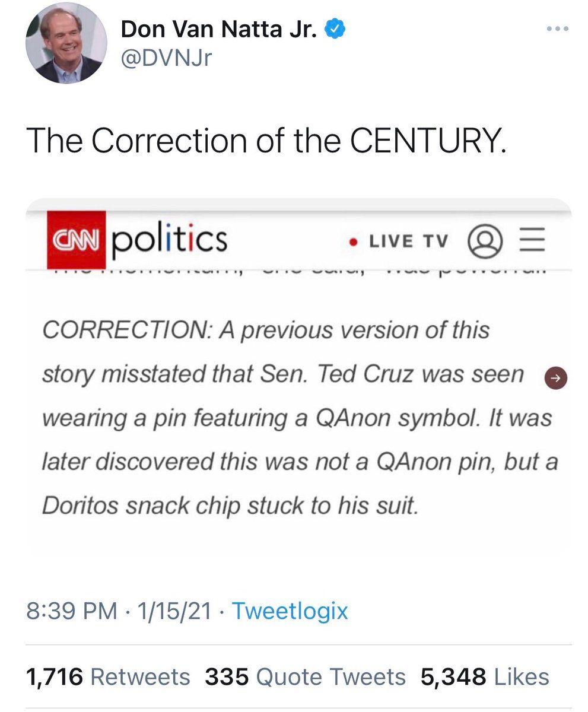588x712 pixels.
Task: View the 1,716 Retweets list
Action: click(x=108, y=676)
